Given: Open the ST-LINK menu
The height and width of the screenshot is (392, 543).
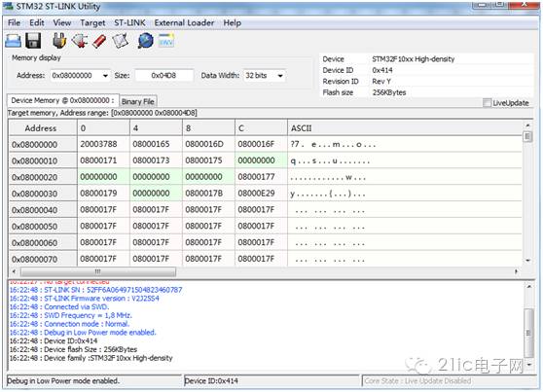Looking at the screenshot, I should 129,22.
